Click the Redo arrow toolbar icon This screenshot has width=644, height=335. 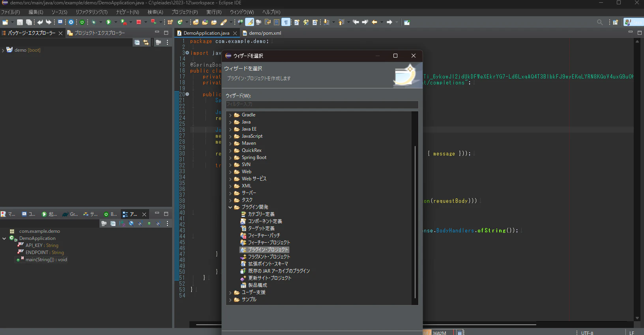[x=48, y=22]
